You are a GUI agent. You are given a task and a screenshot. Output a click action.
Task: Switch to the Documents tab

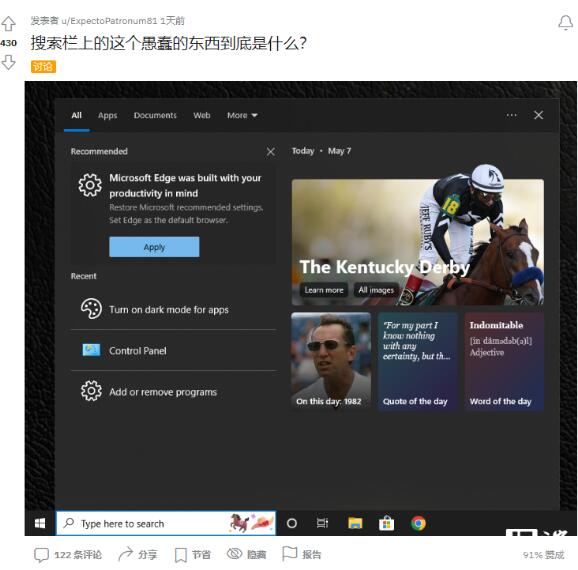155,115
